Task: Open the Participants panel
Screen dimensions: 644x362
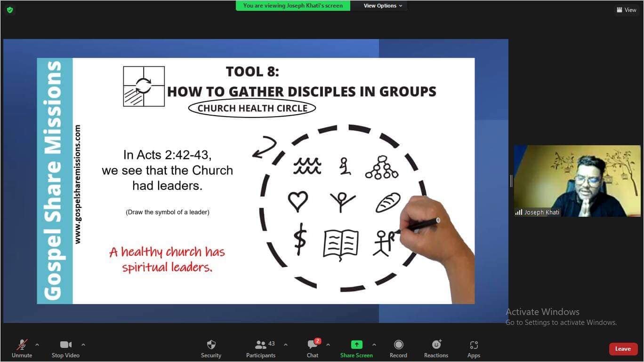Action: [x=261, y=348]
